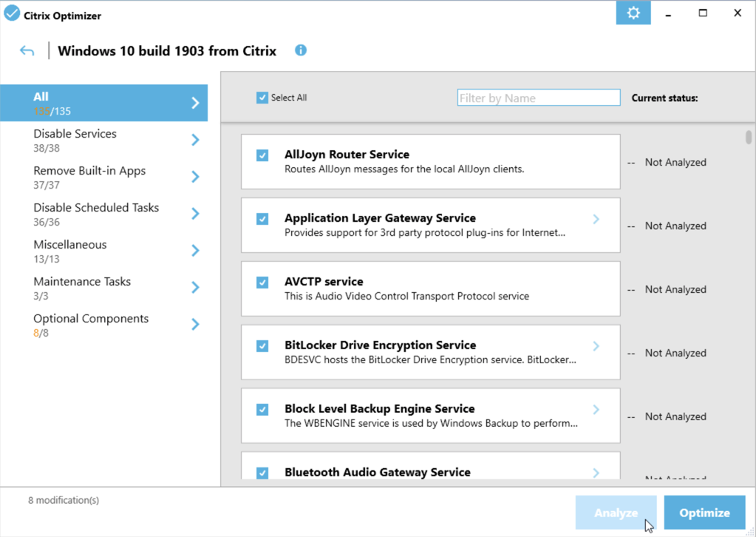The height and width of the screenshot is (537, 756).
Task: Expand BitLocker Drive Encryption Service details chevron
Action: point(596,346)
